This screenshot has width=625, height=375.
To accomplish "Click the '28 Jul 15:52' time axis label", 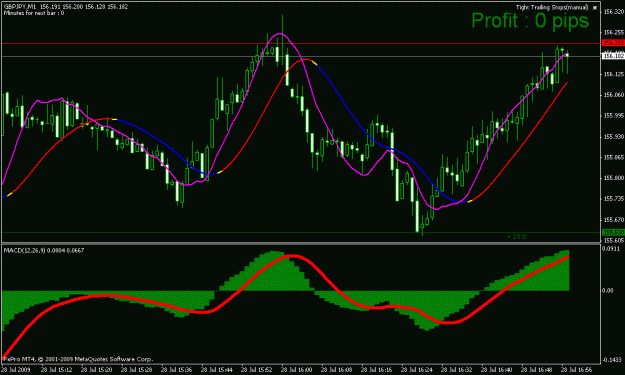I will click(256, 369).
